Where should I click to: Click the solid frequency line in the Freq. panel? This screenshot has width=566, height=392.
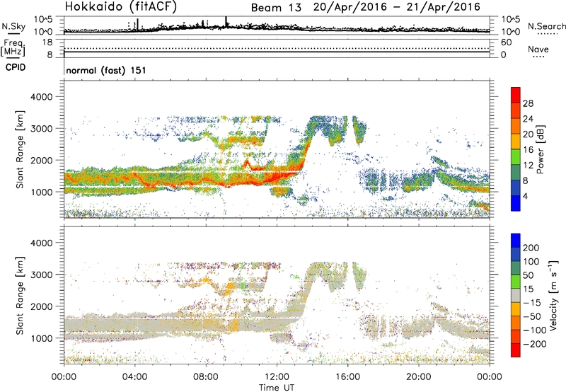tap(277, 52)
